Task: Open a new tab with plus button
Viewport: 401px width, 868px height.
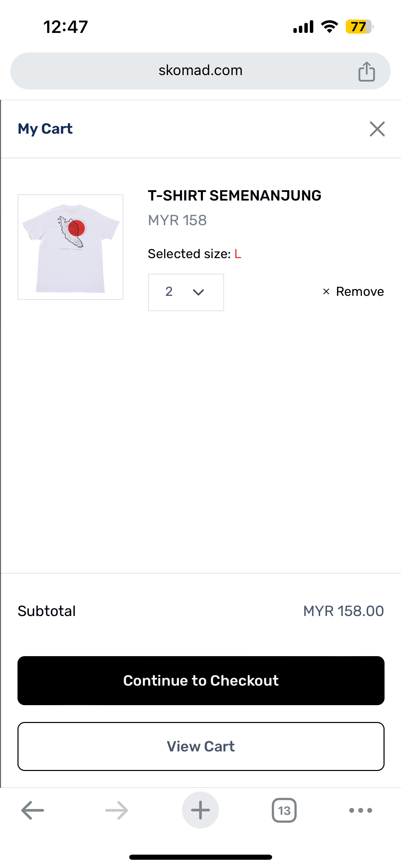Action: pyautogui.click(x=200, y=810)
